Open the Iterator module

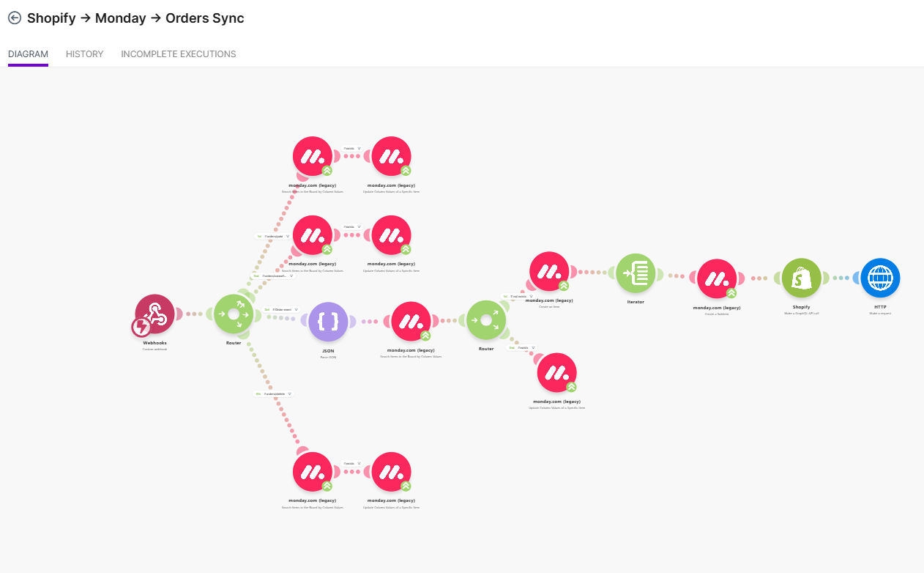click(635, 274)
